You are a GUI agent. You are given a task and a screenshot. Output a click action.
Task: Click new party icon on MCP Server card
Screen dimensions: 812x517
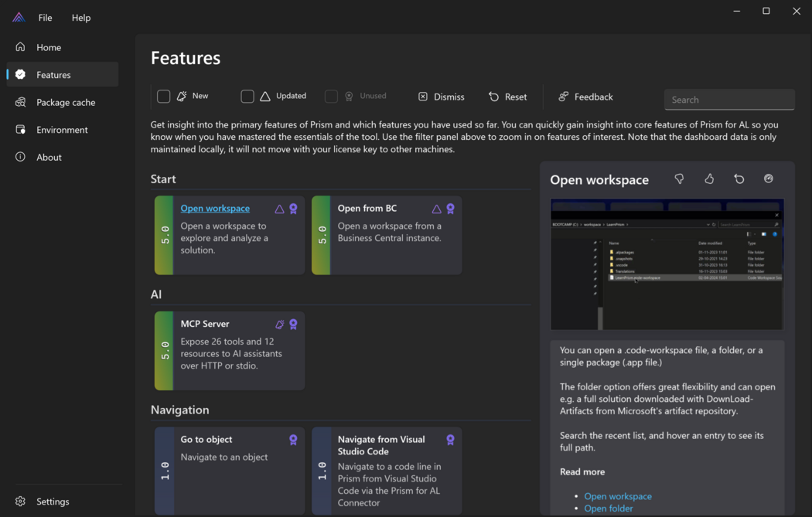(280, 325)
